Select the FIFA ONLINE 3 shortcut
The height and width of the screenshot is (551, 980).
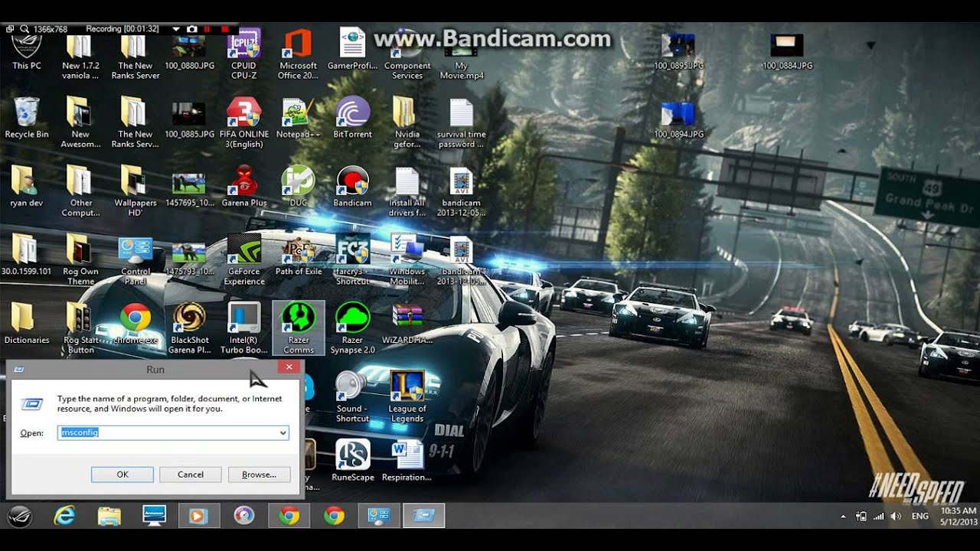click(x=244, y=122)
